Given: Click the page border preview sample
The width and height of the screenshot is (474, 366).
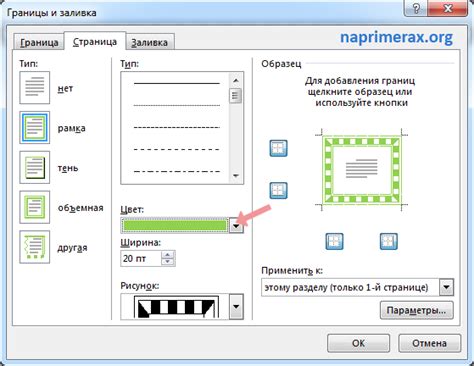Looking at the screenshot, I should (x=362, y=170).
